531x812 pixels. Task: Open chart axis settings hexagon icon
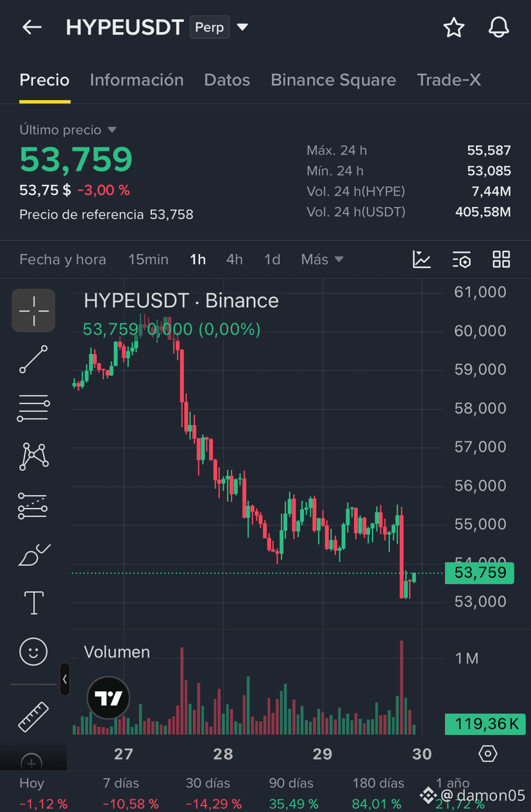coord(488,754)
